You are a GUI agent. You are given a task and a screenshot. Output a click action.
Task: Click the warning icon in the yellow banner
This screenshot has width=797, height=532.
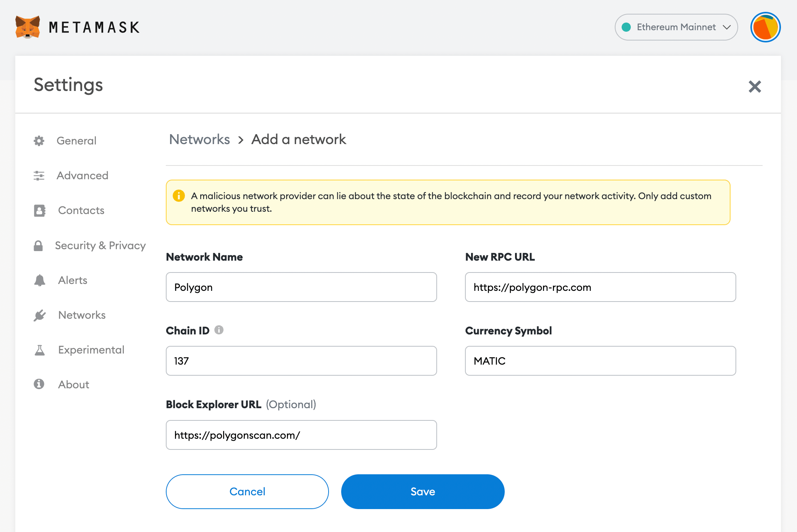point(179,196)
